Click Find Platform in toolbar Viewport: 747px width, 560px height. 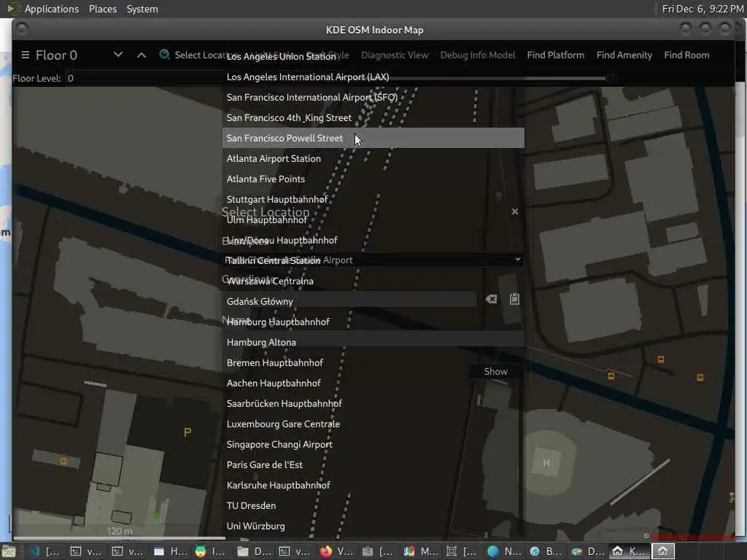point(555,55)
